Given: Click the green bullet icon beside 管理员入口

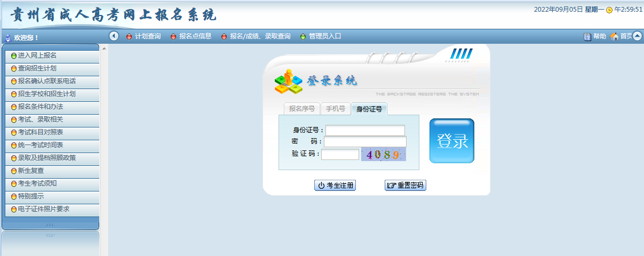Looking at the screenshot, I should [303, 37].
